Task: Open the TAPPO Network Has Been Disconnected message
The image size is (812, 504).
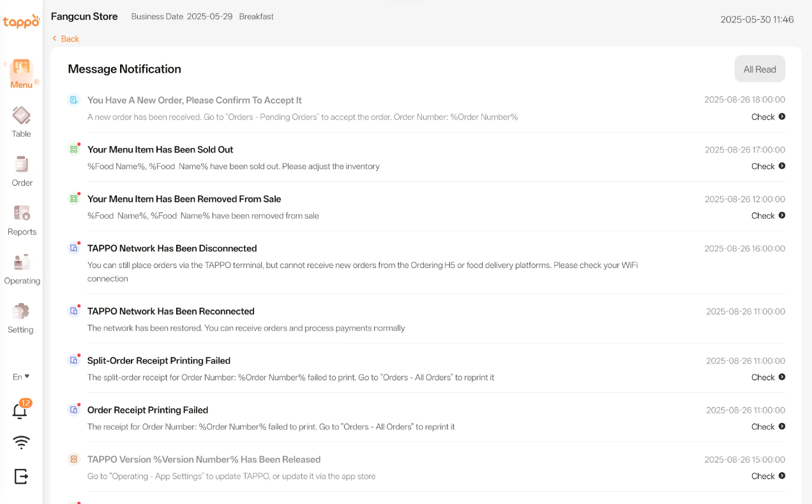Action: pos(172,248)
